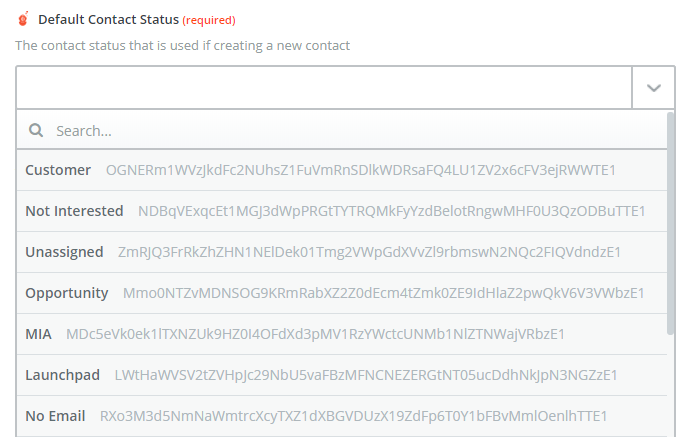Viewport: 689px width, 437px height.
Task: Click the empty Default Contact Status combo box
Action: (x=324, y=87)
